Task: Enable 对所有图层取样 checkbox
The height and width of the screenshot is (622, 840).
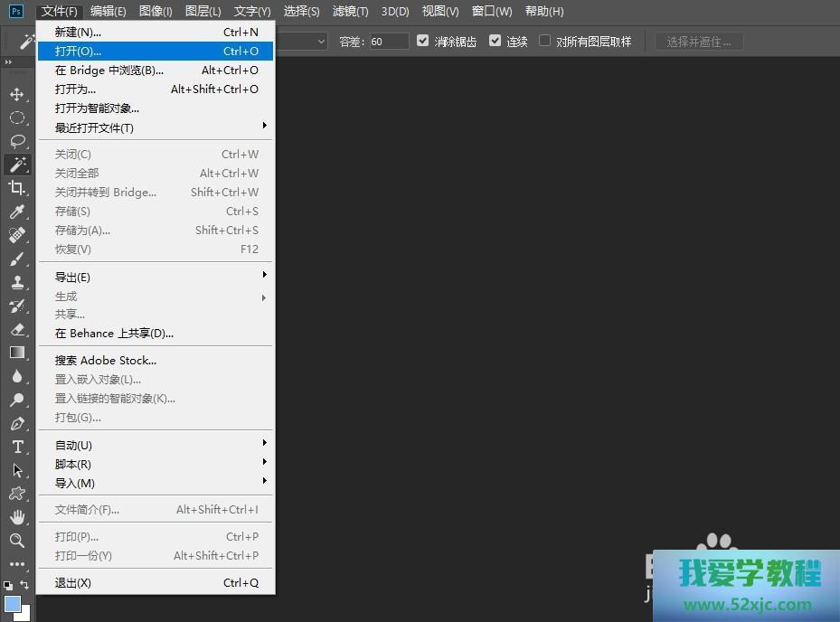Action: 545,41
